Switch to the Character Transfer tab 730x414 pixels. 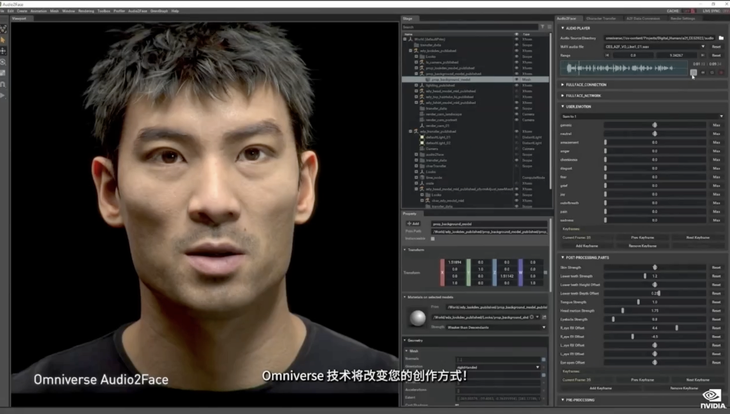[601, 19]
